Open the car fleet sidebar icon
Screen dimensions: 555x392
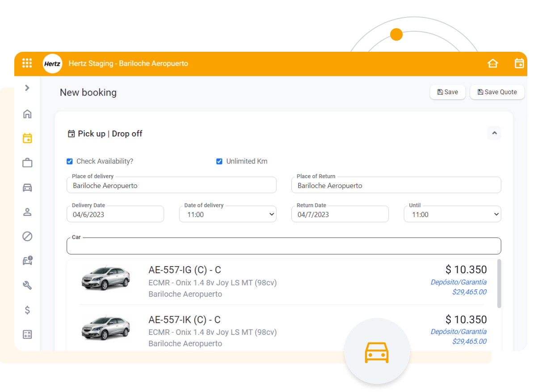click(27, 188)
